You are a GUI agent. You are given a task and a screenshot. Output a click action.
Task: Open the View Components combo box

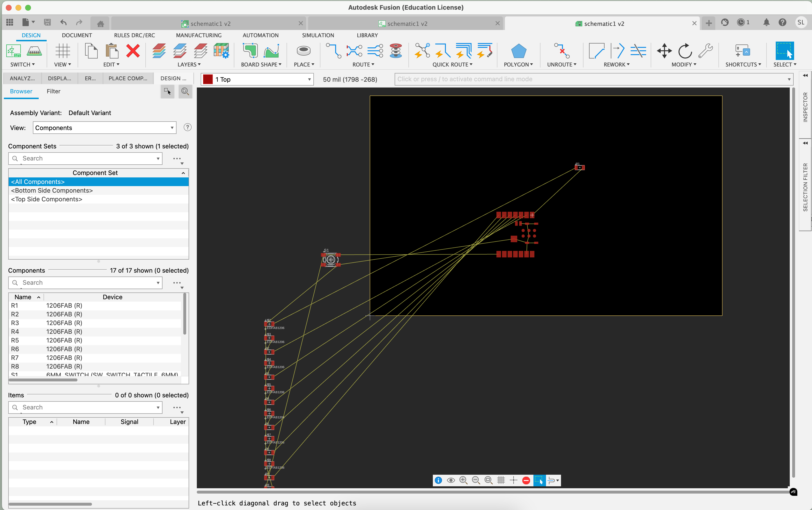(104, 128)
